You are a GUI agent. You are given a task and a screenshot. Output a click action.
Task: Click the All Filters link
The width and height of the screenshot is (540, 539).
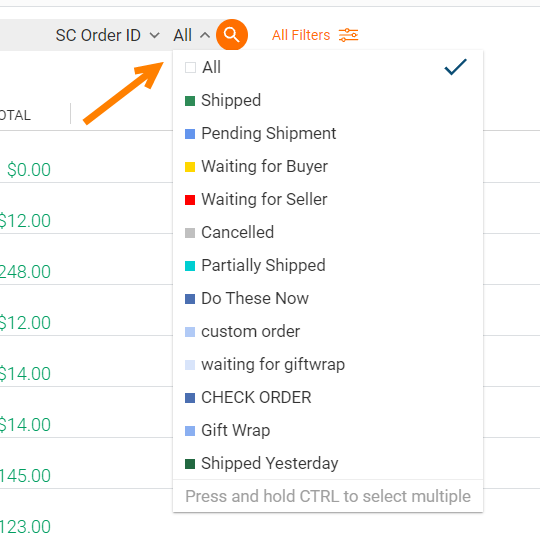coord(301,35)
